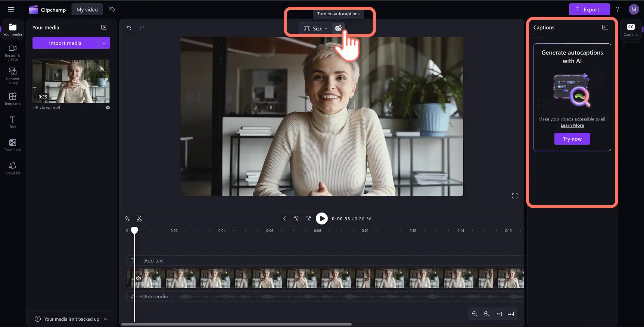Viewport: 644px width, 327px height.
Task: Select the HR video.mp4 thumbnail
Action: 71,81
